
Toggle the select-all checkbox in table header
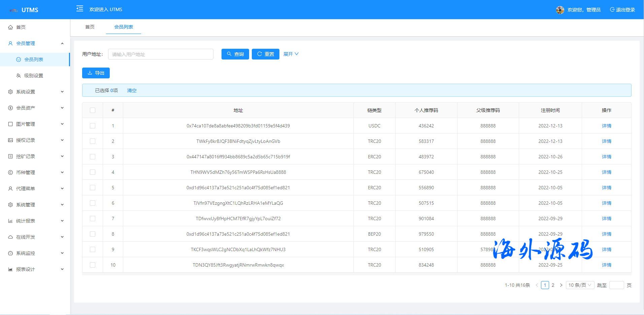point(93,110)
